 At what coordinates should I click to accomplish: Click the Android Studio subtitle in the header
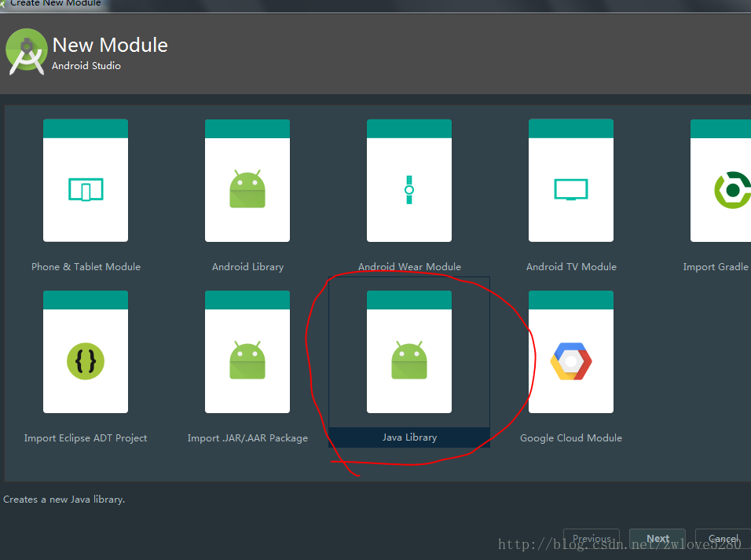pos(86,66)
